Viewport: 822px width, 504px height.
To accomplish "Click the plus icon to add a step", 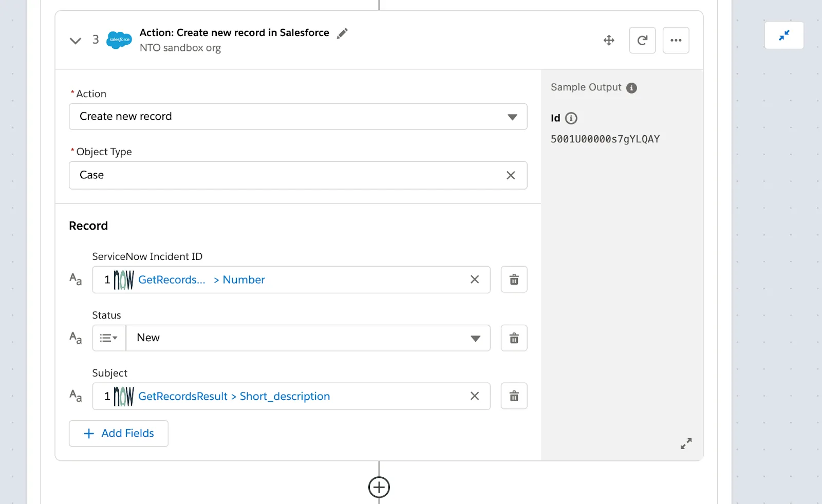I will (379, 487).
